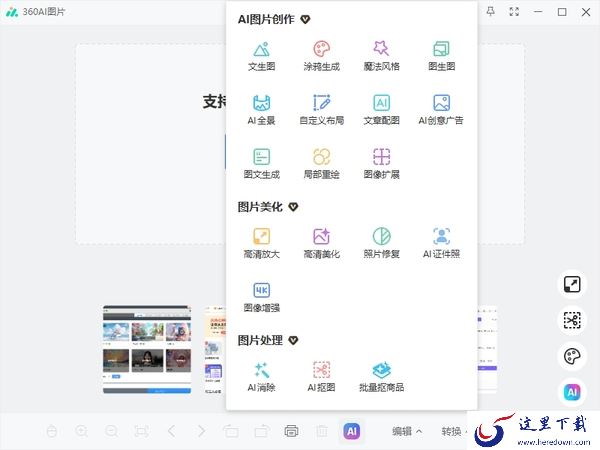The width and height of the screenshot is (600, 450).
Task: Choose the 图生图 image-to-image tool
Action: [442, 57]
